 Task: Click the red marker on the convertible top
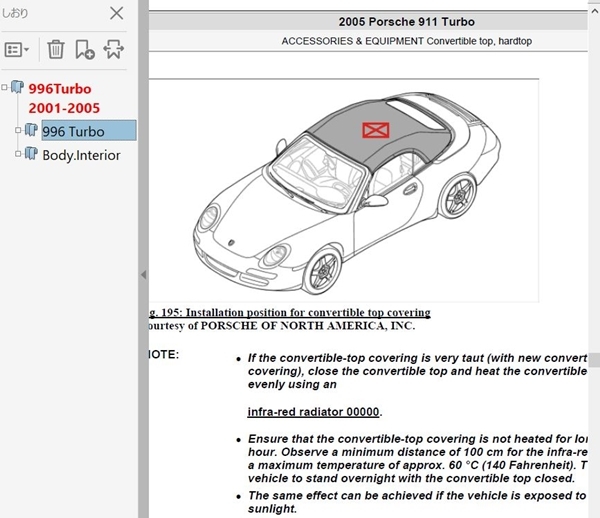click(376, 130)
